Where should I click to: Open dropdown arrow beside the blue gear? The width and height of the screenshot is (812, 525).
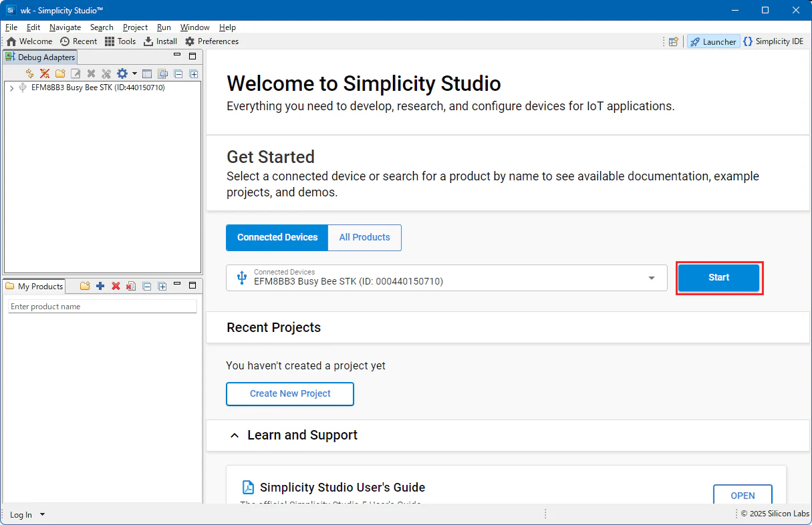click(x=134, y=73)
